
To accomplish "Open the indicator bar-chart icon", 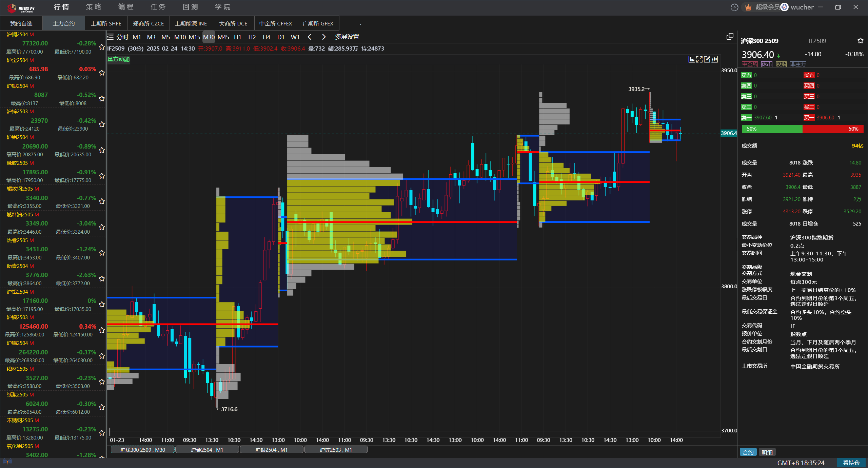I will [691, 60].
